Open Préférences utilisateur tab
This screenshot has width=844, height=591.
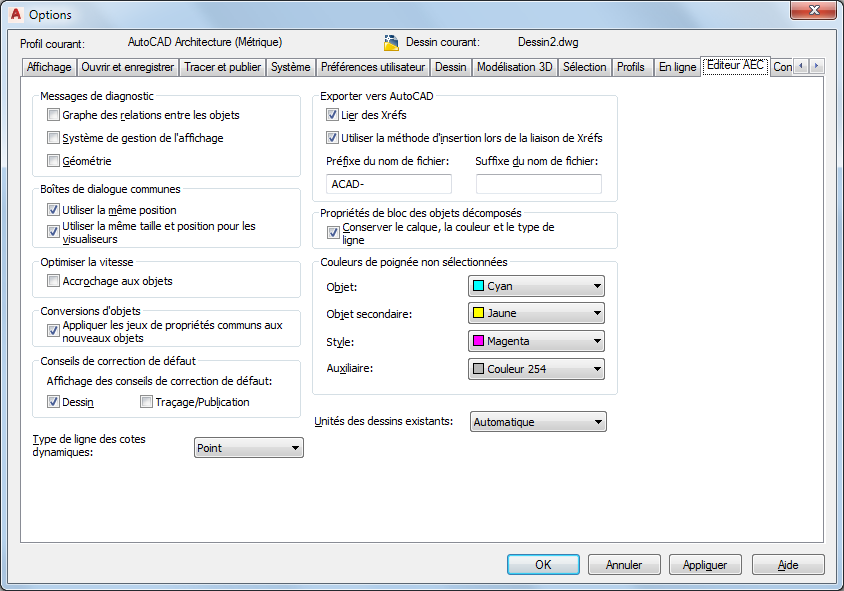coord(373,67)
